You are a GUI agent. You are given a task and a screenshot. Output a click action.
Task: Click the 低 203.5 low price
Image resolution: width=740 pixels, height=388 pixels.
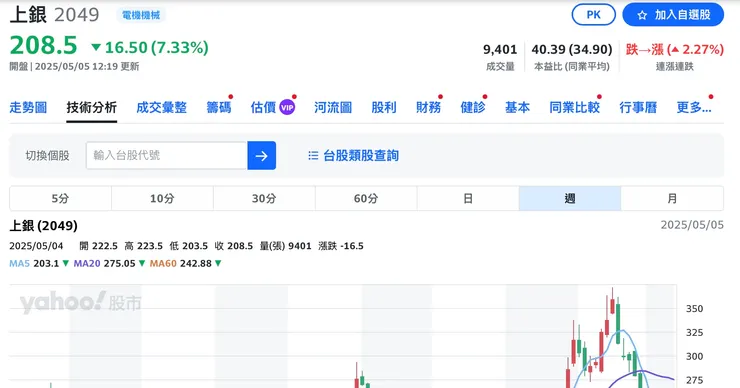coord(189,246)
